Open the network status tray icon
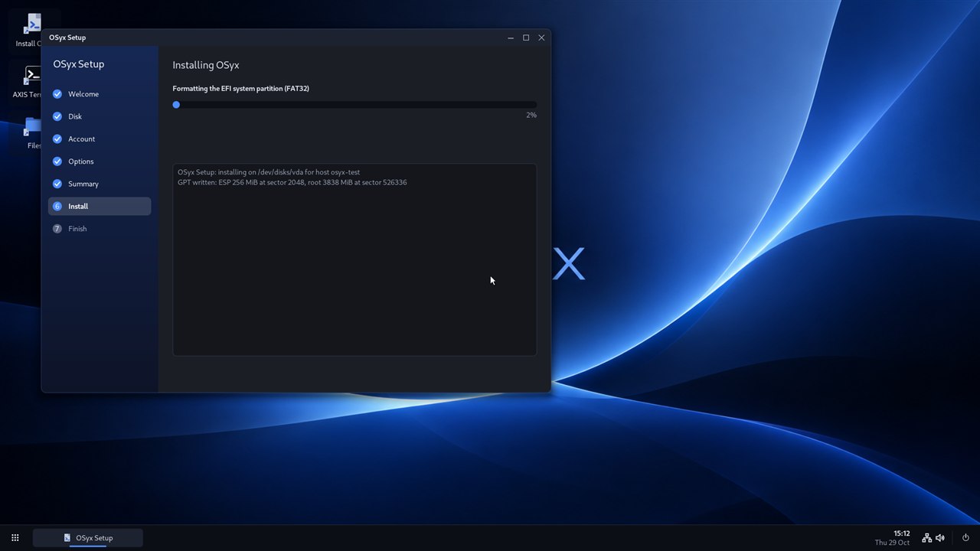 tap(927, 538)
